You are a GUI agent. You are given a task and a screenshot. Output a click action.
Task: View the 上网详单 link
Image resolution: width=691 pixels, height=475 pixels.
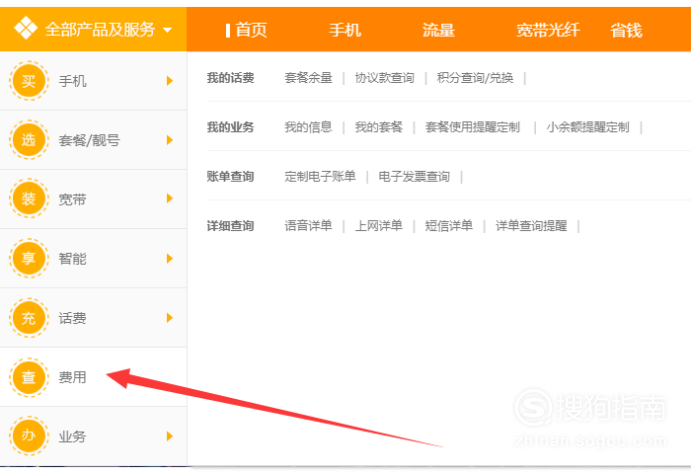pos(379,226)
